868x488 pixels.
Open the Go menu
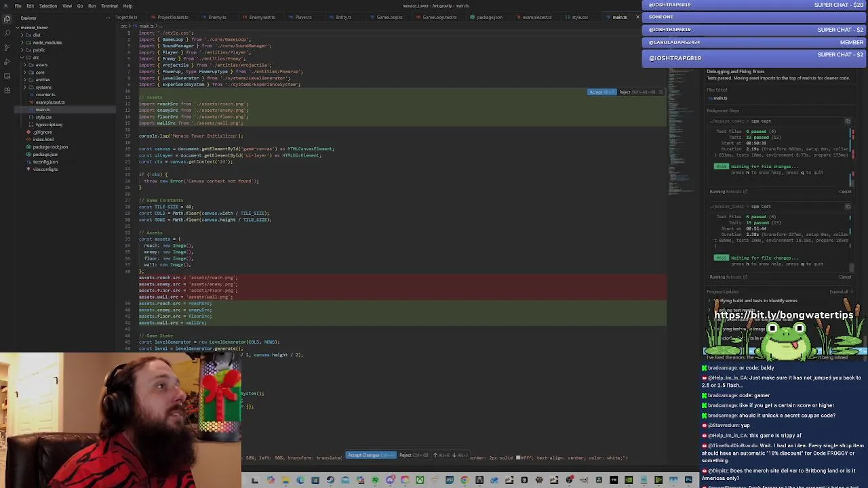pos(80,6)
